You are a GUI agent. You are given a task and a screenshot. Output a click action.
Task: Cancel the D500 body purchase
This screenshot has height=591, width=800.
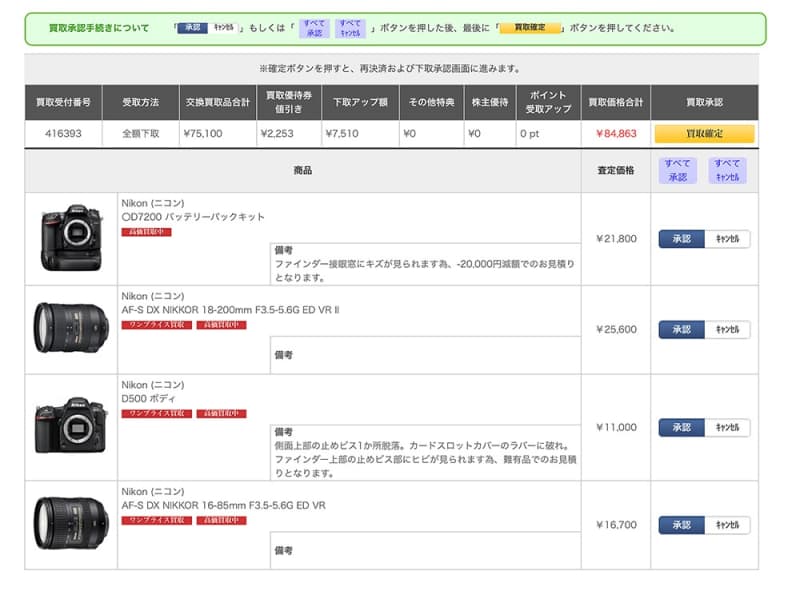(727, 427)
